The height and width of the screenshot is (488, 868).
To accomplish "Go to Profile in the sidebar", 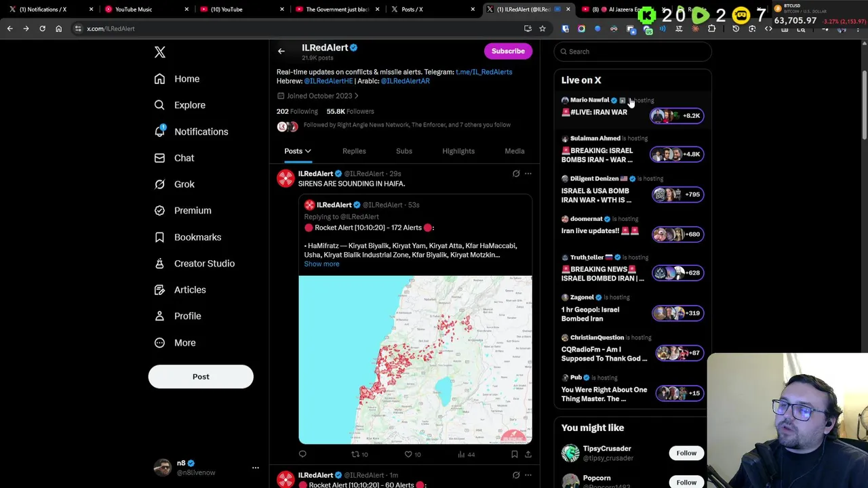I will (x=178, y=316).
